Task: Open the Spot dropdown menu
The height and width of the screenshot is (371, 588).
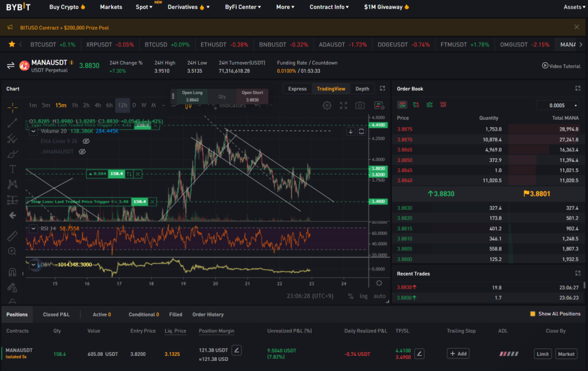Action: (144, 7)
